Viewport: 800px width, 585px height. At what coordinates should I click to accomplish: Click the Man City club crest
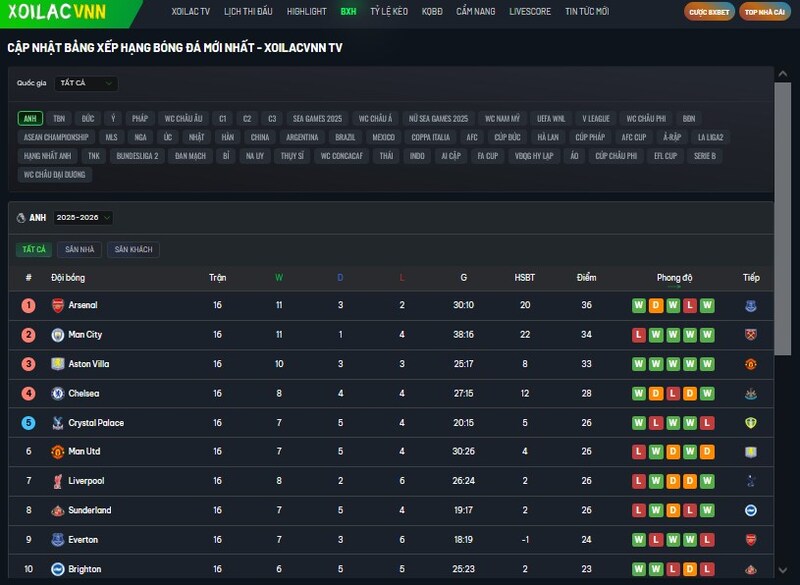tap(58, 335)
